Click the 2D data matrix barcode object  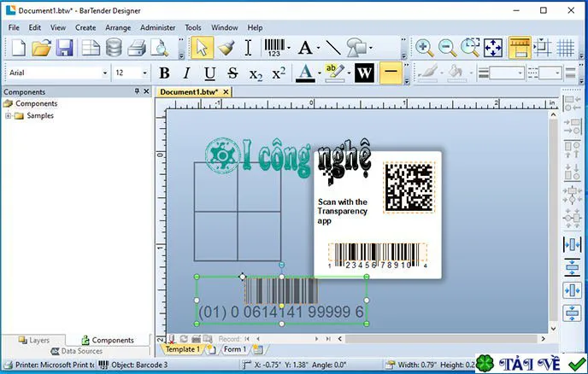pos(409,187)
